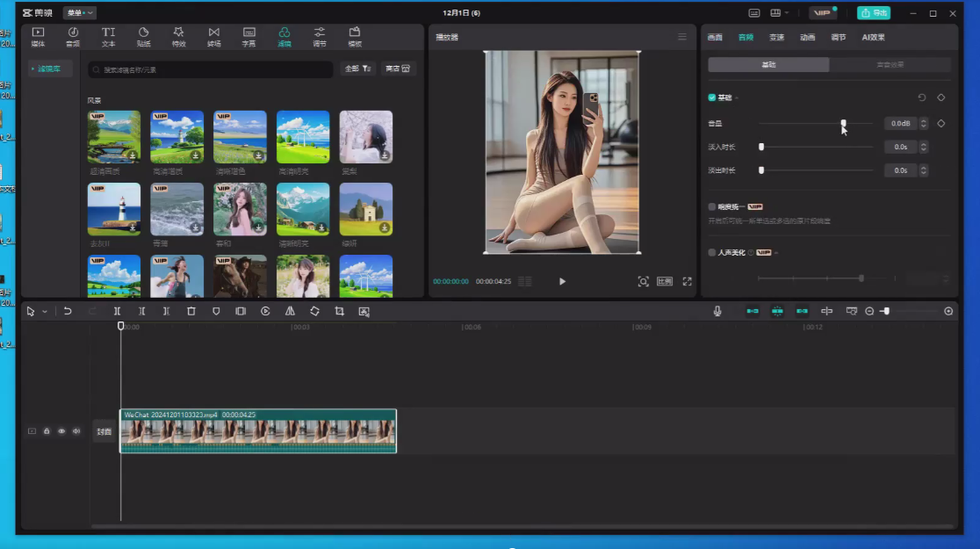Enable the 响度统一 checkbox
This screenshot has height=549, width=980.
tap(712, 206)
